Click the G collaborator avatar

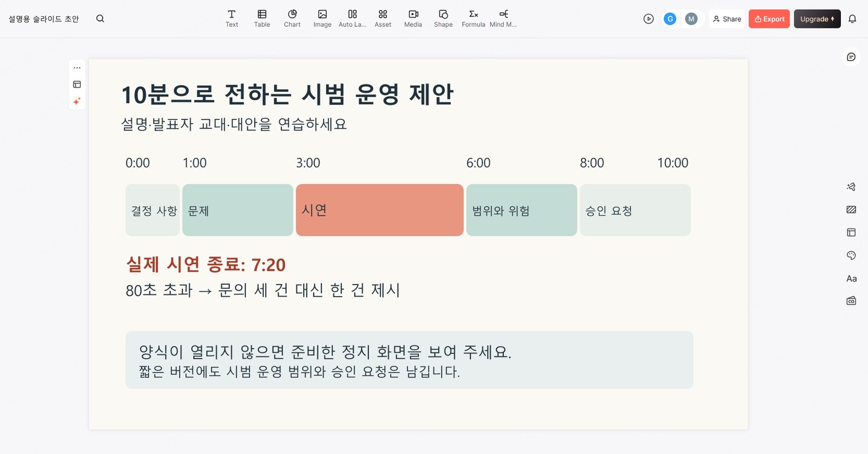pyautogui.click(x=670, y=19)
